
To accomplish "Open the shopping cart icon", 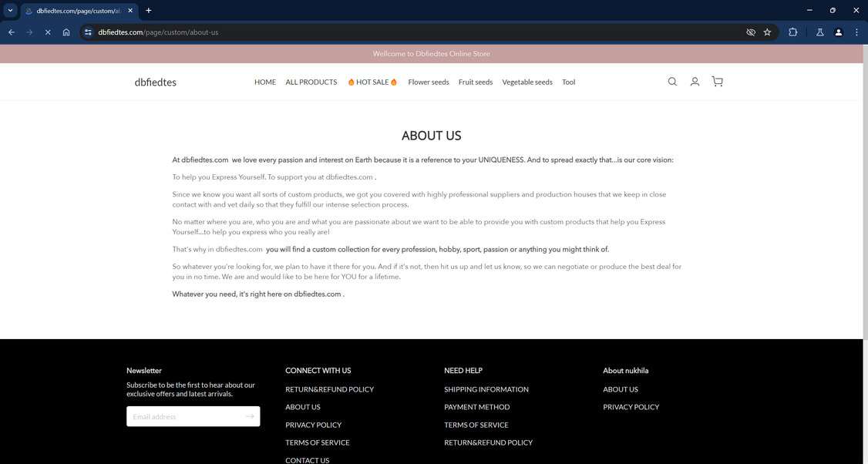I will point(718,82).
